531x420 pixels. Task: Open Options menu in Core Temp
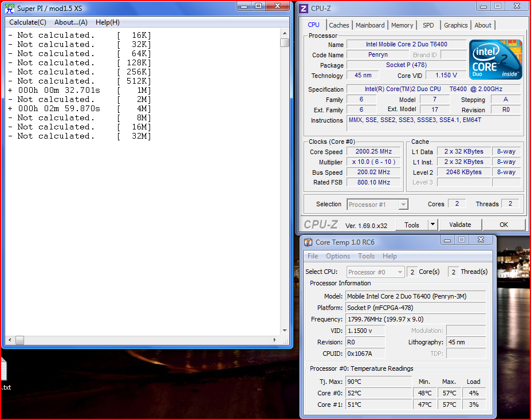click(x=338, y=256)
